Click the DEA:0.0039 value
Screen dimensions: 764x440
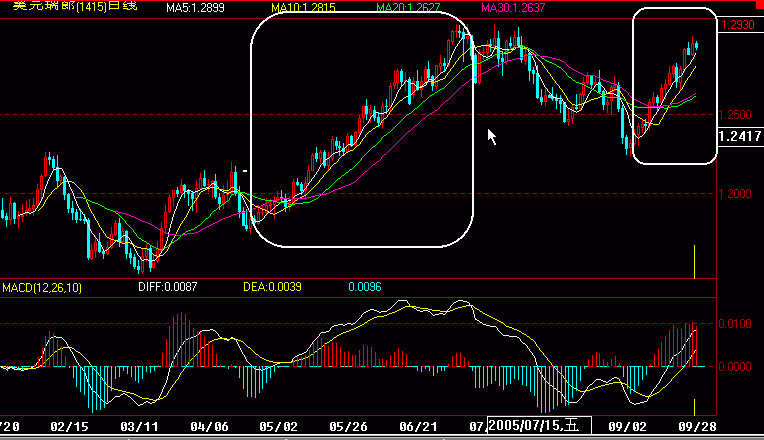272,287
